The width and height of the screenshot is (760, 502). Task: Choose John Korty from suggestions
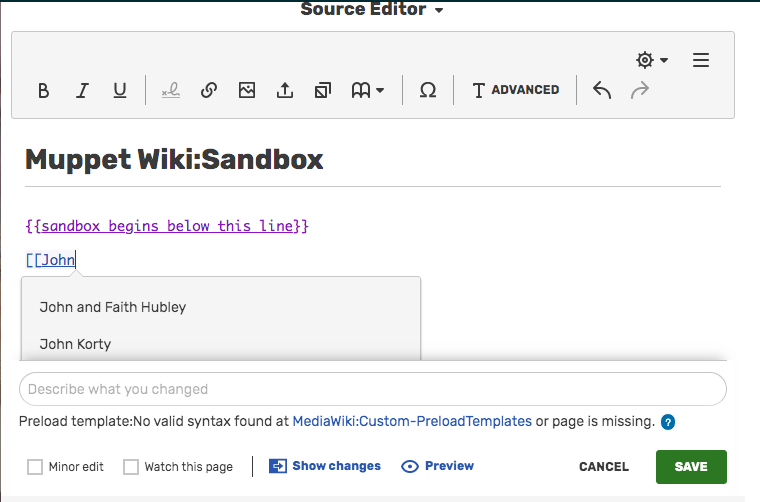click(x=75, y=344)
